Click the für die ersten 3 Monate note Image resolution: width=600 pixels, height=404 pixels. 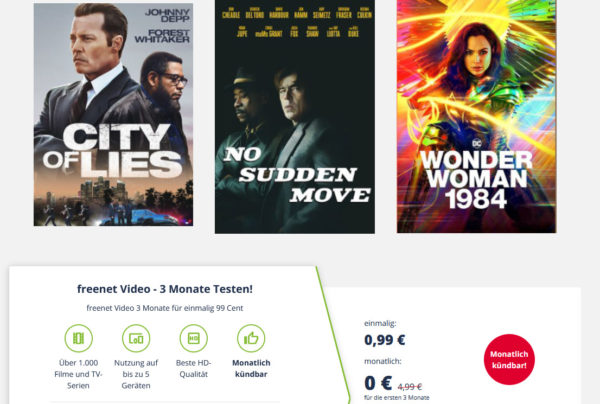(397, 397)
